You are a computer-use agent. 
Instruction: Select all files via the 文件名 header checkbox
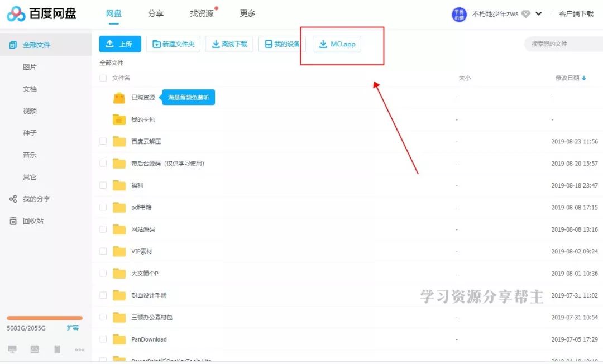pyautogui.click(x=103, y=78)
